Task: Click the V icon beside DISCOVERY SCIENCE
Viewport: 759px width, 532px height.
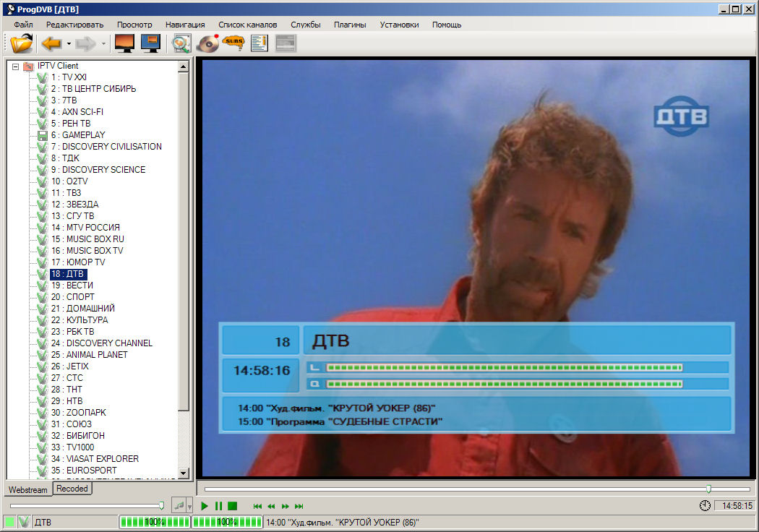Action: pyautogui.click(x=43, y=170)
